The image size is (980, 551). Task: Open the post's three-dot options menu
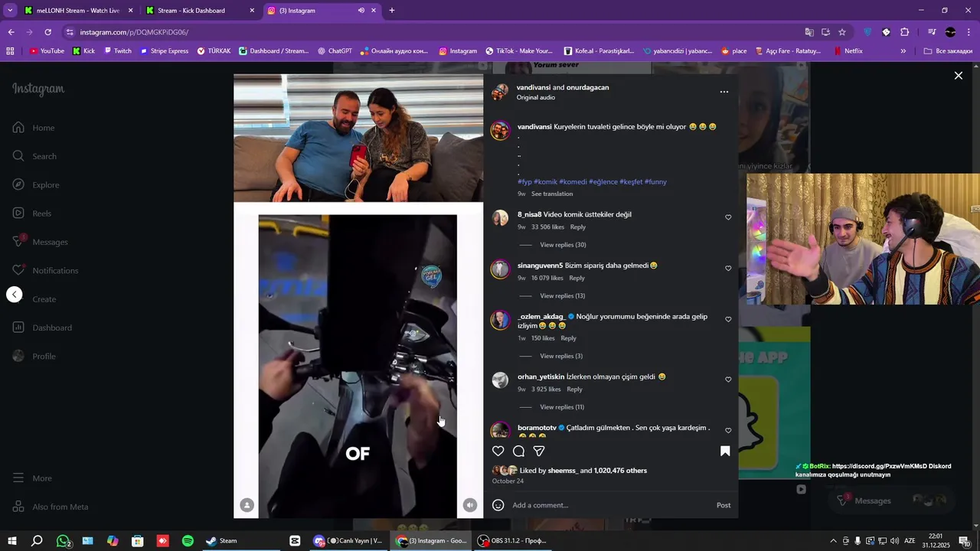pos(724,92)
